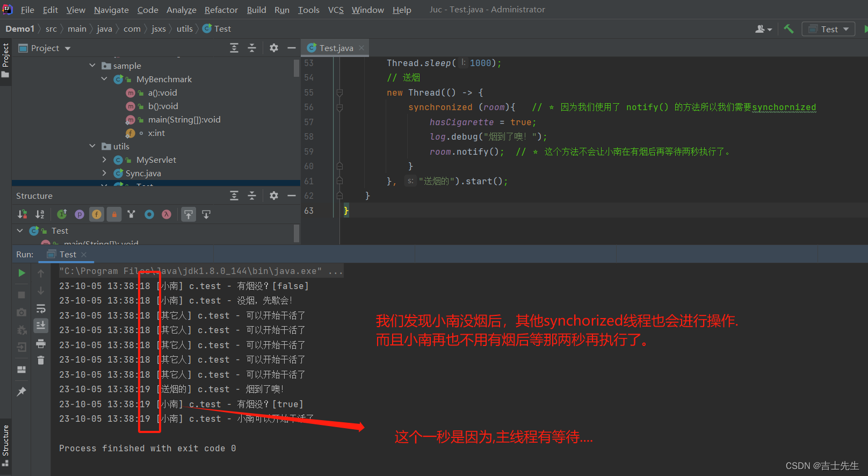This screenshot has height=476, width=868.
Task: Toggle Show Properties filter in Structure
Action: pyautogui.click(x=79, y=214)
